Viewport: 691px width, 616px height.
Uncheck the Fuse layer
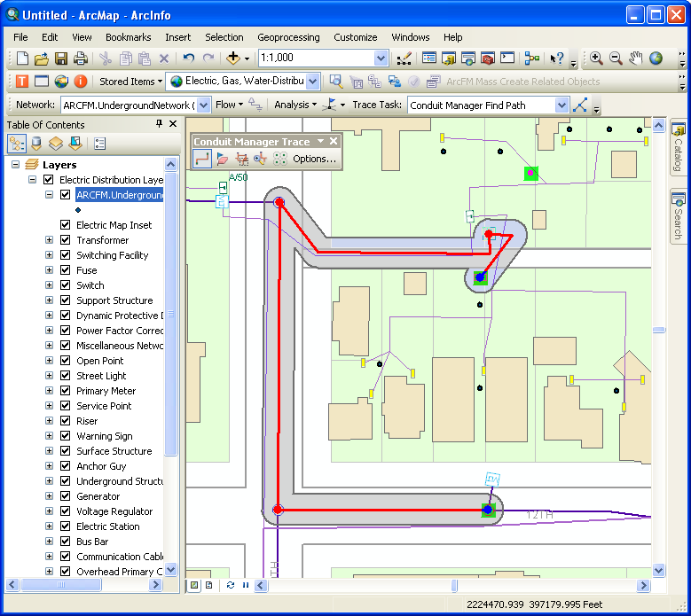66,270
